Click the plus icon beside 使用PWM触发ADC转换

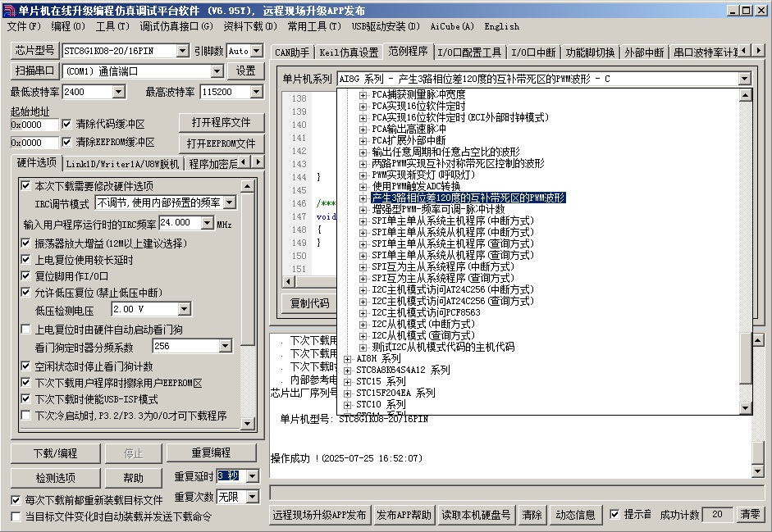coord(363,187)
